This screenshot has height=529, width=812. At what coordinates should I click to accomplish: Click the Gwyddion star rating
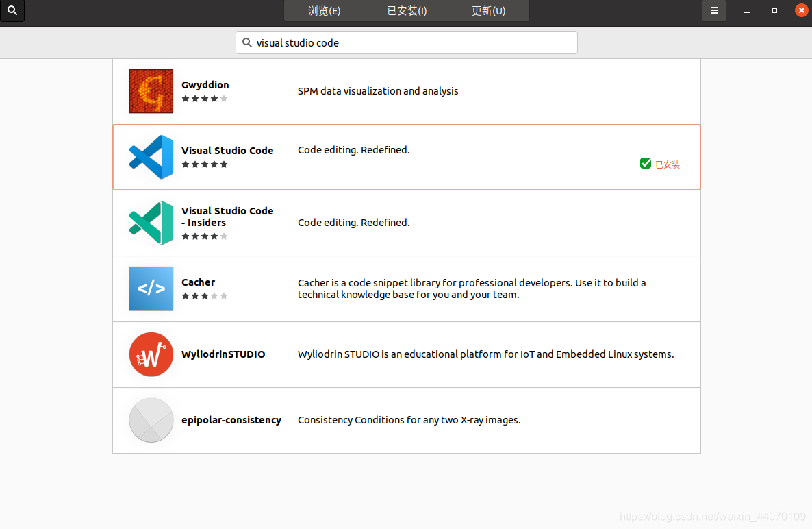click(205, 99)
